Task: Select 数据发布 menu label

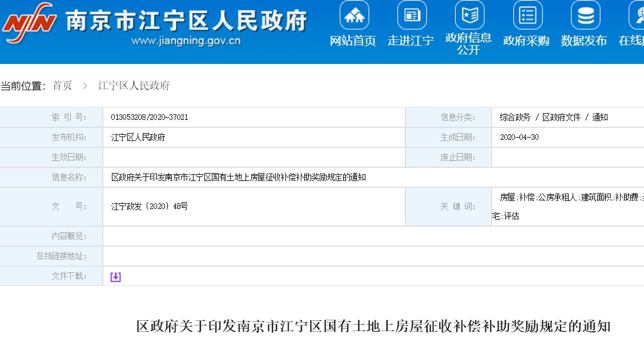Action: point(584,41)
